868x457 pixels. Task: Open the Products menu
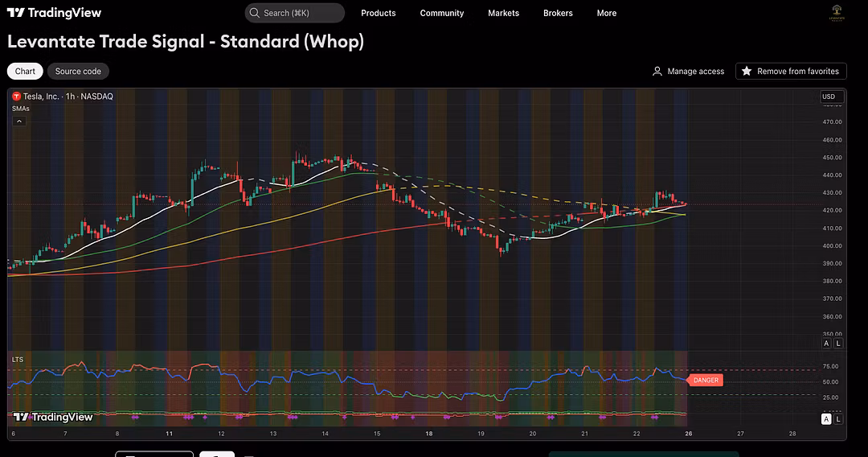pyautogui.click(x=378, y=13)
